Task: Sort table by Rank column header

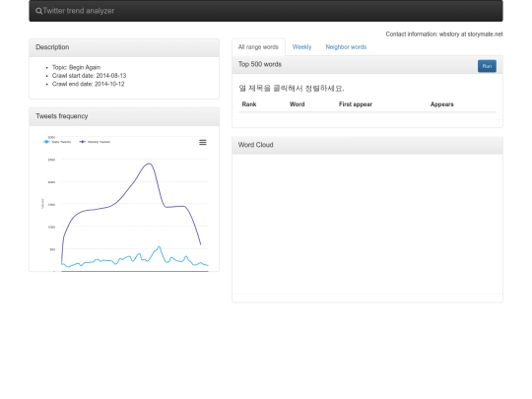Action: point(249,104)
